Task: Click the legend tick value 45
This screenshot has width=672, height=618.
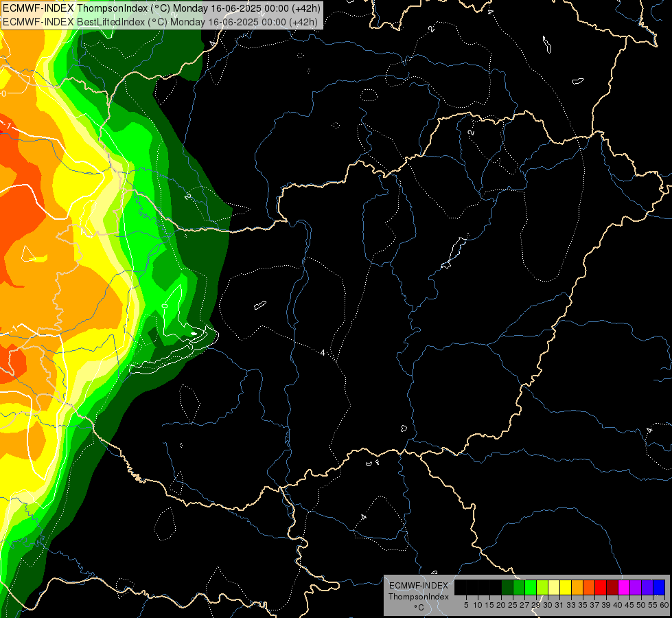Action: (x=629, y=605)
